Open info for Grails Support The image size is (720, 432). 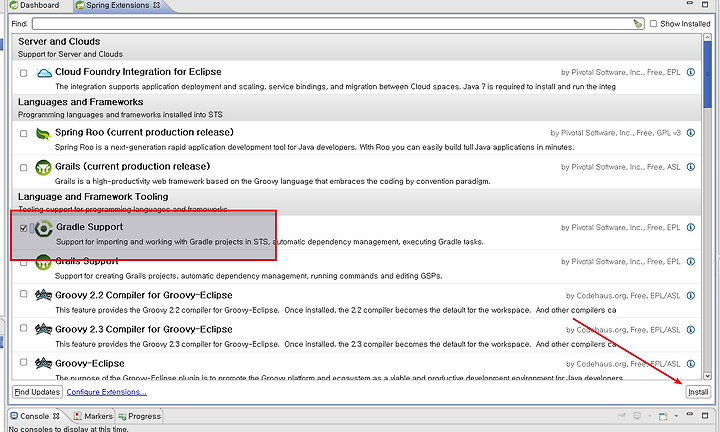(x=691, y=261)
